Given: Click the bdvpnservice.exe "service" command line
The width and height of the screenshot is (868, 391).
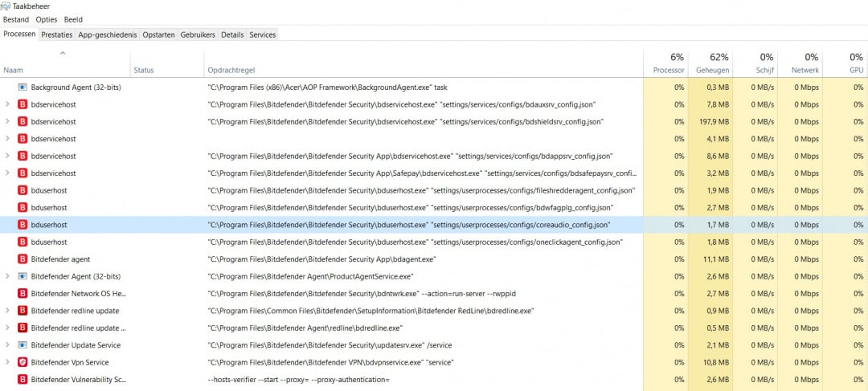Looking at the screenshot, I should tap(330, 362).
